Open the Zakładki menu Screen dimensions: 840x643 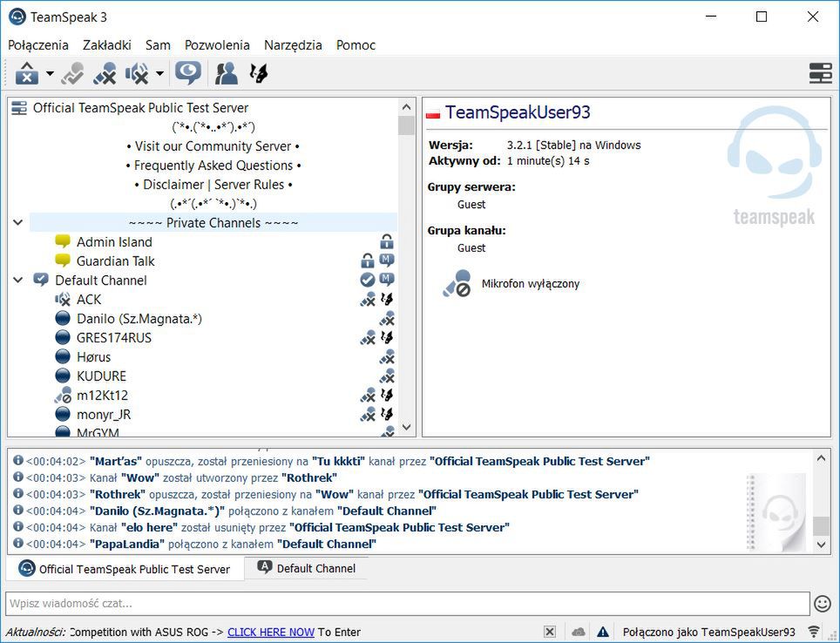coord(106,45)
